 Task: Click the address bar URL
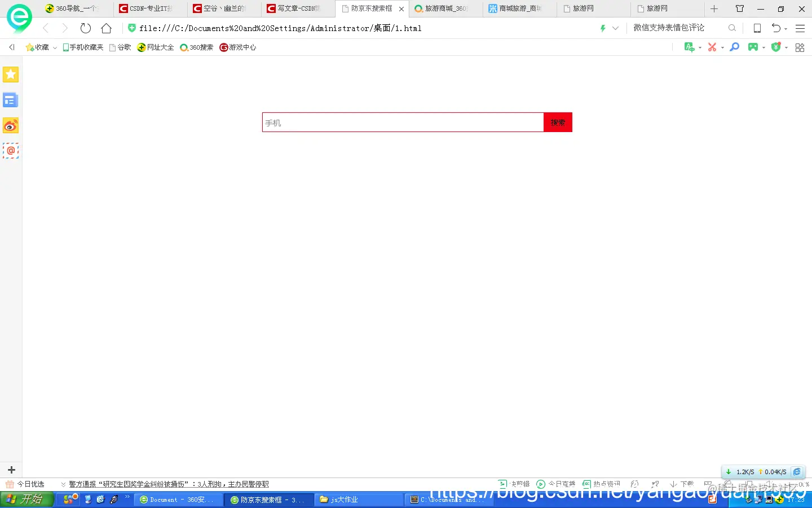(x=280, y=28)
